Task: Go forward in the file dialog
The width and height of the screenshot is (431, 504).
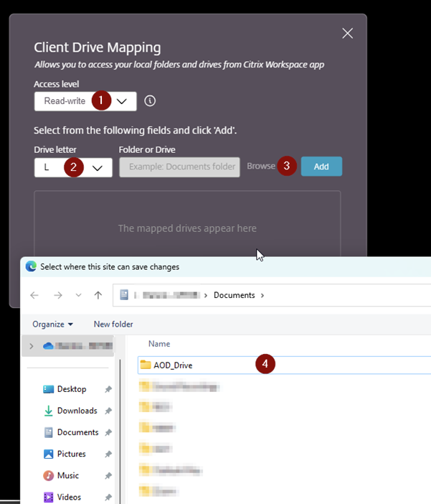Action: [58, 295]
